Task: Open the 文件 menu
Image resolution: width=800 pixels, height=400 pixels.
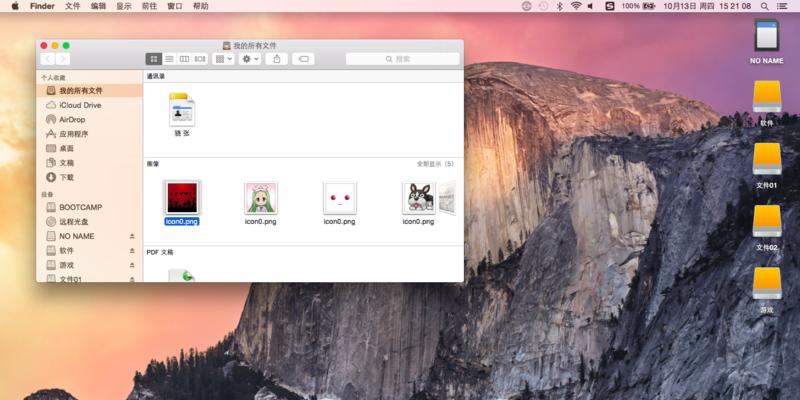Action: click(x=72, y=6)
